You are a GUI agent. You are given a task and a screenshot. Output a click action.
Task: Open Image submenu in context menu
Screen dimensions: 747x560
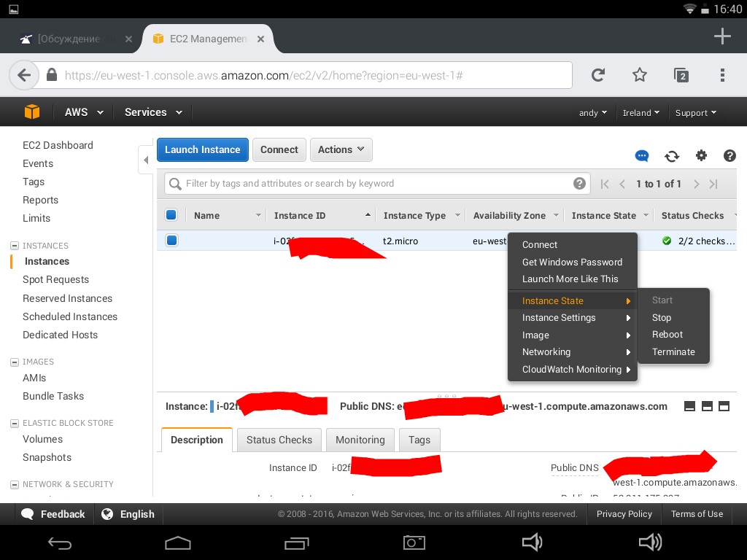pyautogui.click(x=572, y=335)
